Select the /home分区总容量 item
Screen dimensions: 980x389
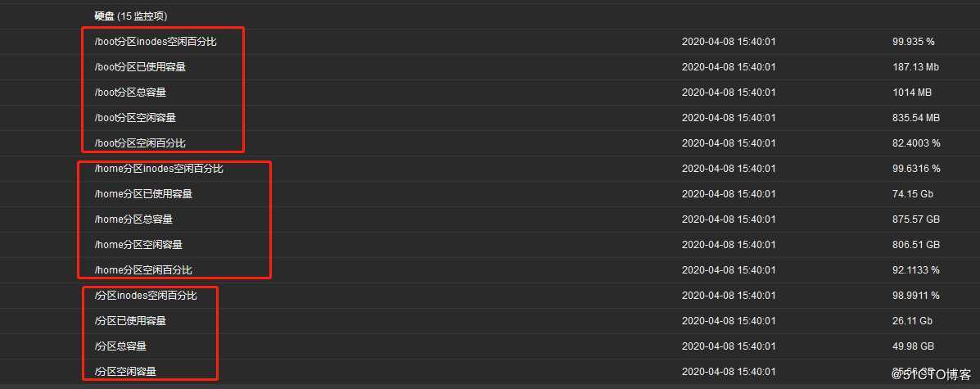click(133, 219)
